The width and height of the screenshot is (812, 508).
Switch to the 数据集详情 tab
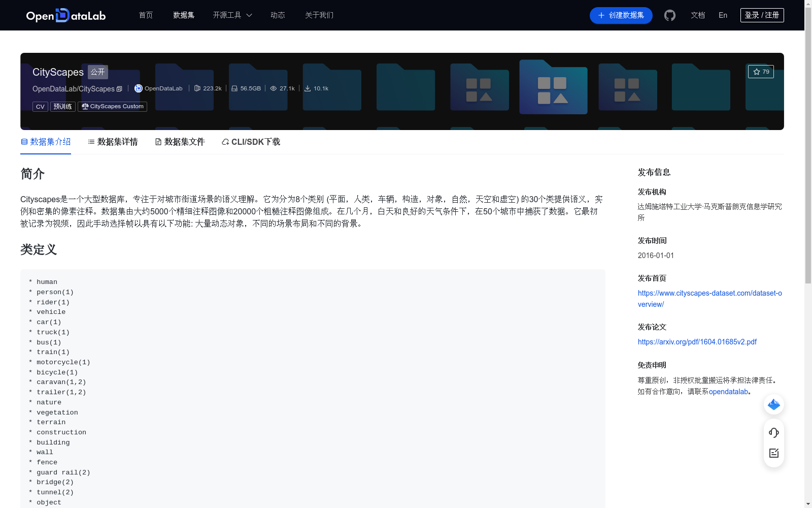113,142
